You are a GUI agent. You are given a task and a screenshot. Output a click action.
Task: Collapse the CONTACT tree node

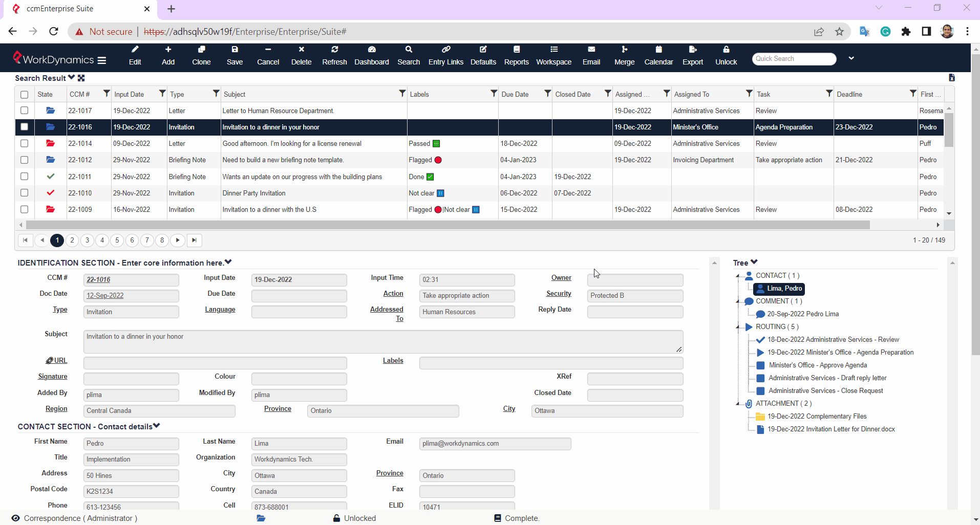click(x=738, y=276)
